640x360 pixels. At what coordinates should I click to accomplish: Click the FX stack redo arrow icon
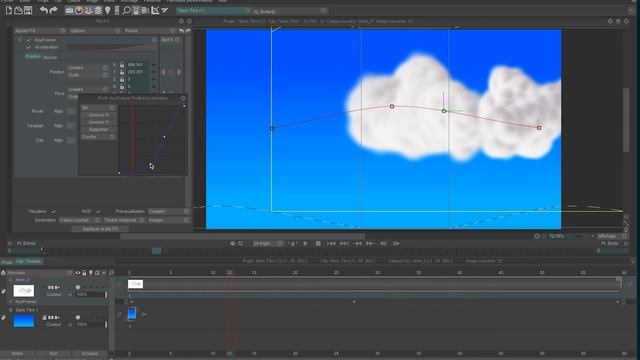(188, 31)
